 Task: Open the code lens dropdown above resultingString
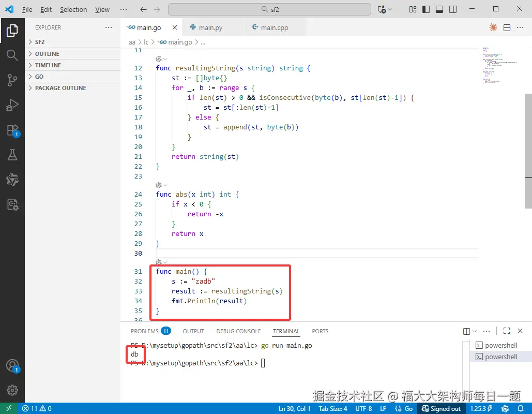[x=161, y=59]
